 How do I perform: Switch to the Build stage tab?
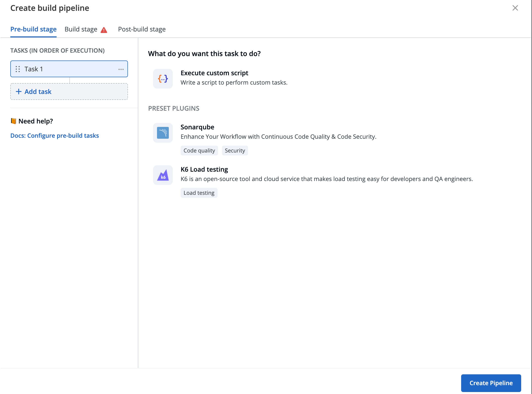click(x=81, y=29)
